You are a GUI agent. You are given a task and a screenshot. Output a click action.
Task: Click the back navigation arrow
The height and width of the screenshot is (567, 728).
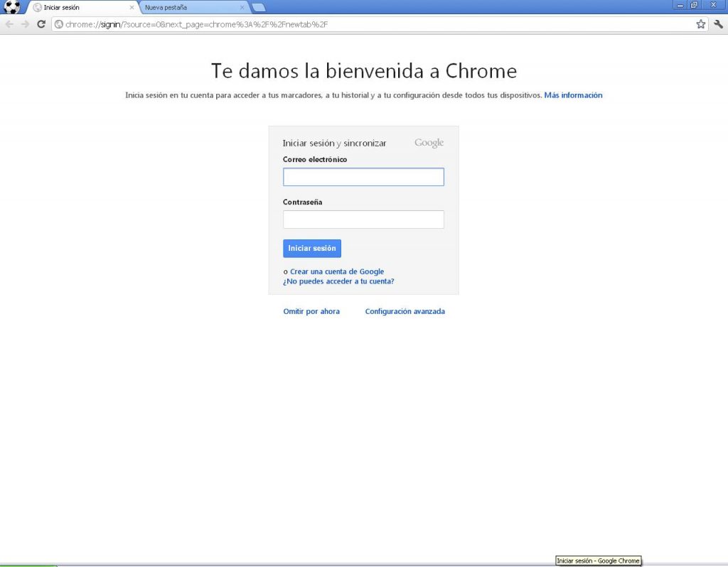coord(9,24)
